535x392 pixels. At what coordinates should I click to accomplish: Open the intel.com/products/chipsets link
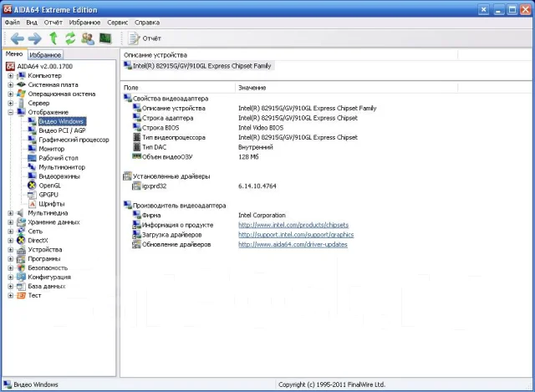pos(293,225)
